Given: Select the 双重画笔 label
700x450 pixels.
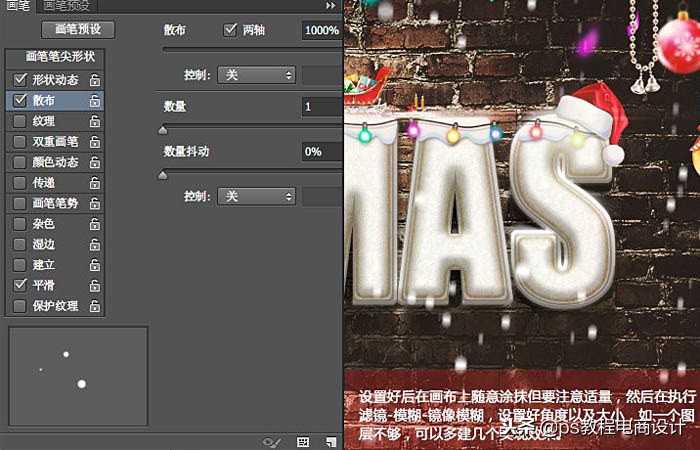Looking at the screenshot, I should pyautogui.click(x=55, y=142).
